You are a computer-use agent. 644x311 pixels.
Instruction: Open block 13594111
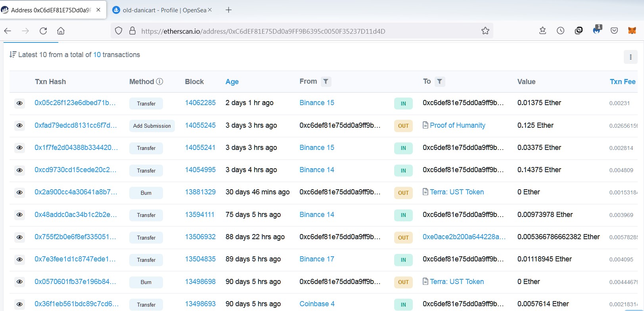(x=199, y=215)
